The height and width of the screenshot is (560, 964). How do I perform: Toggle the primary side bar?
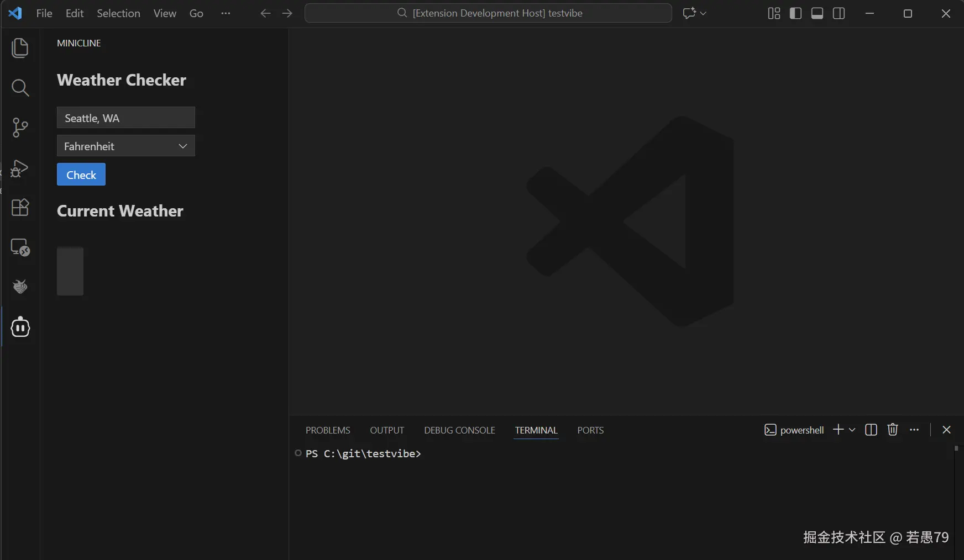[795, 13]
